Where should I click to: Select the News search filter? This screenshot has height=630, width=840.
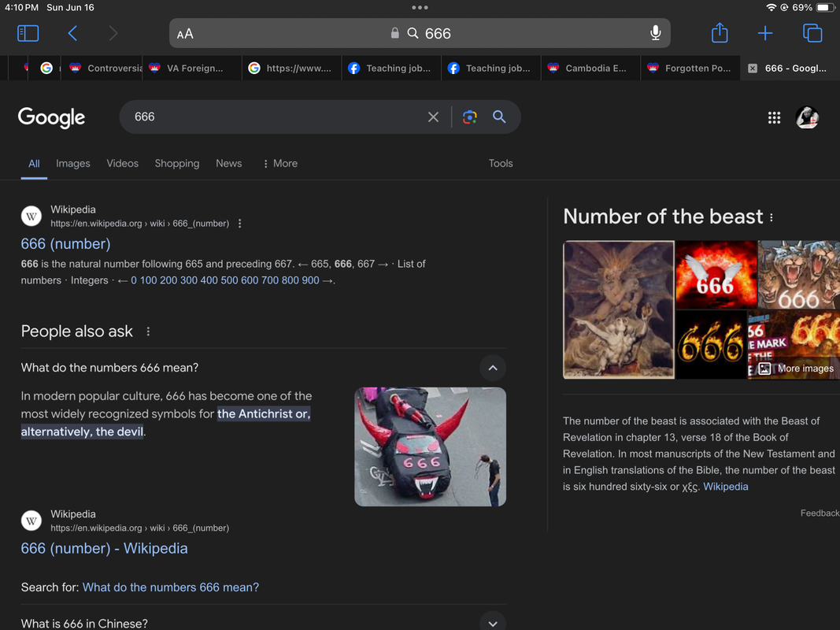229,163
